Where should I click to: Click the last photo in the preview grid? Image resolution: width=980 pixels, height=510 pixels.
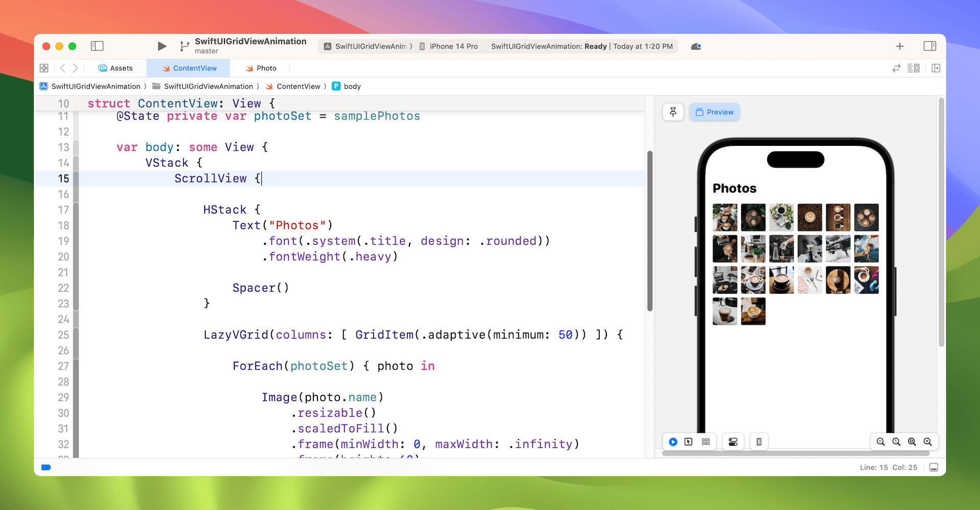[753, 311]
